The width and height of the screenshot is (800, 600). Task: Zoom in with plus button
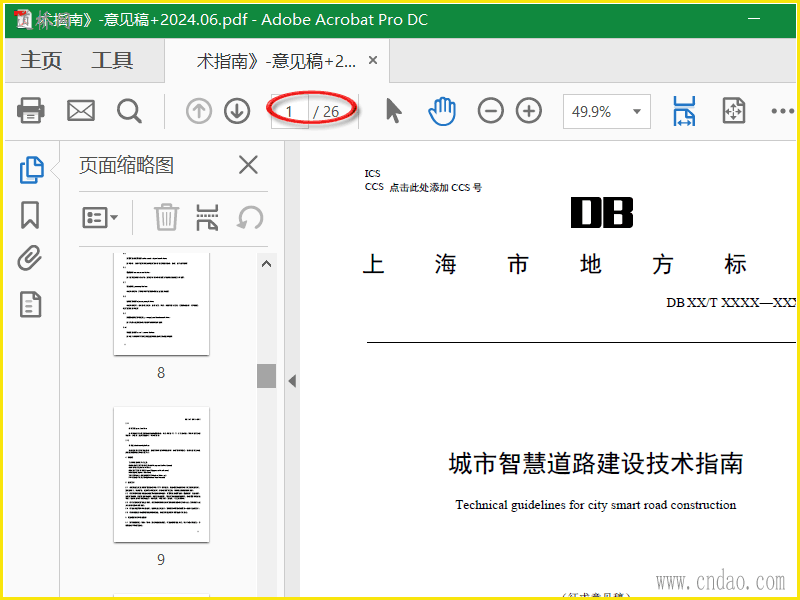pyautogui.click(x=529, y=111)
